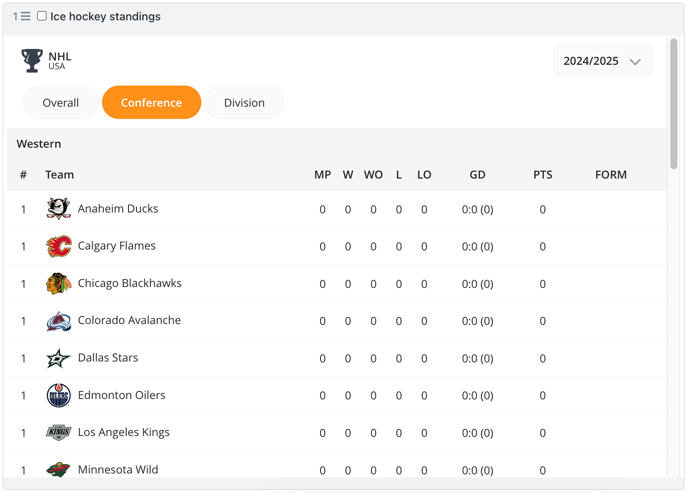The image size is (688, 492).
Task: Click the FORM column header
Action: 611,175
